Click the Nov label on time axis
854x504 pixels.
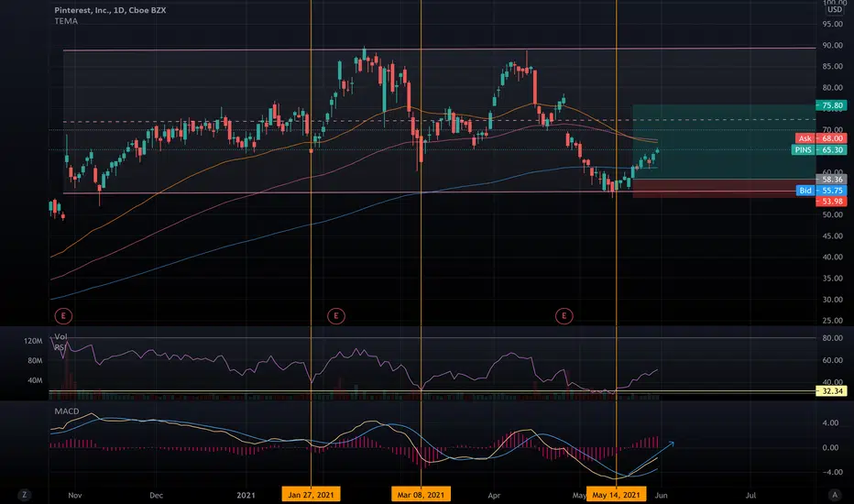point(74,495)
